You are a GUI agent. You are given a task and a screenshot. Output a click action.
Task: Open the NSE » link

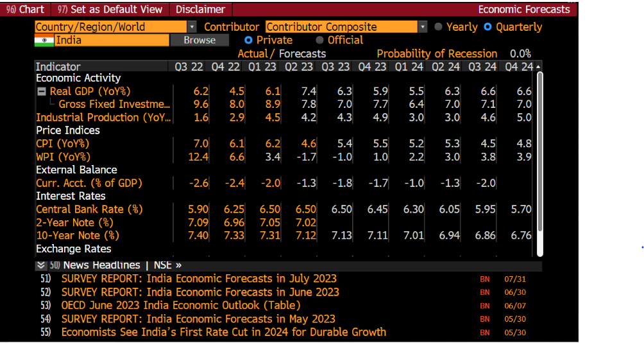(x=167, y=265)
